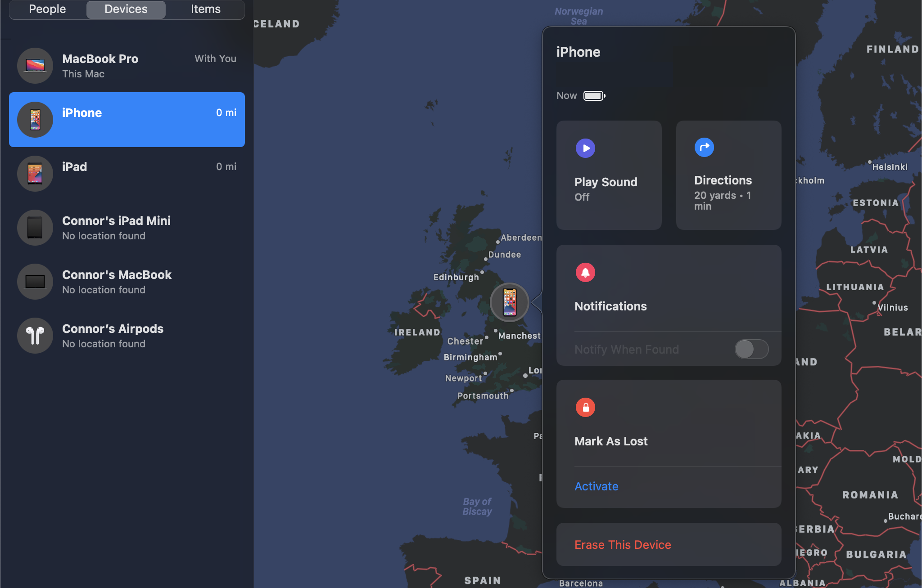922x588 pixels.
Task: Select Connor's AirPods device icon
Action: (34, 336)
